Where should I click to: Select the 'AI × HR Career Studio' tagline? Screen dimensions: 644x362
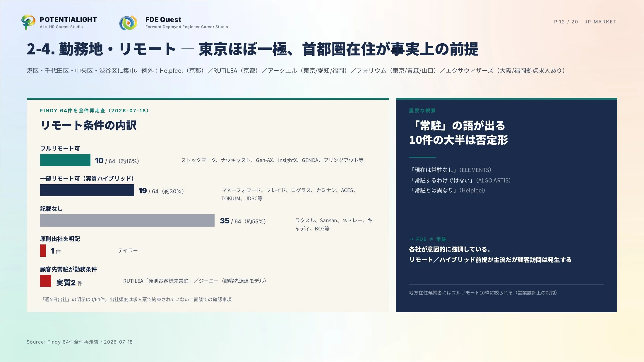click(61, 27)
